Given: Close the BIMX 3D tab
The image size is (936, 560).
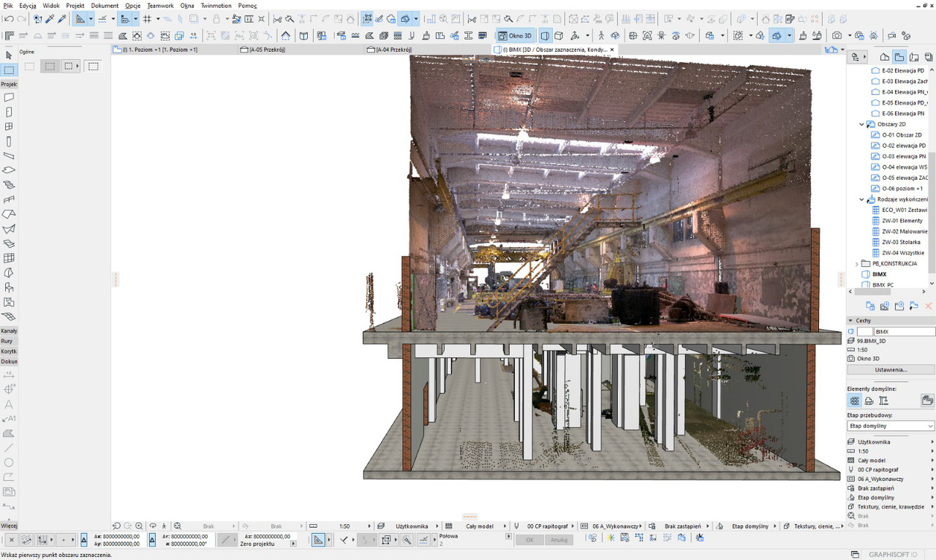Looking at the screenshot, I should 612,50.
